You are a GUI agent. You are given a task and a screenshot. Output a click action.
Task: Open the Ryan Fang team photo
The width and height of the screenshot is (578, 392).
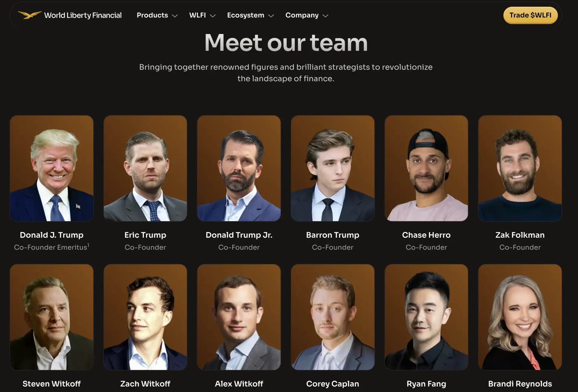tap(426, 317)
